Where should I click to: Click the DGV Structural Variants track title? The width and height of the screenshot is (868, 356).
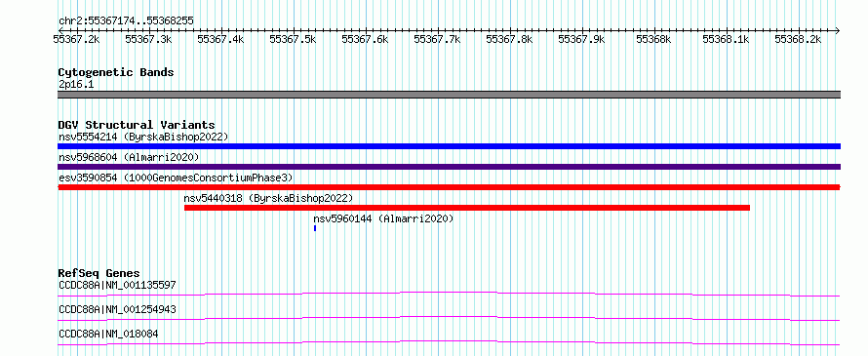[x=137, y=125]
